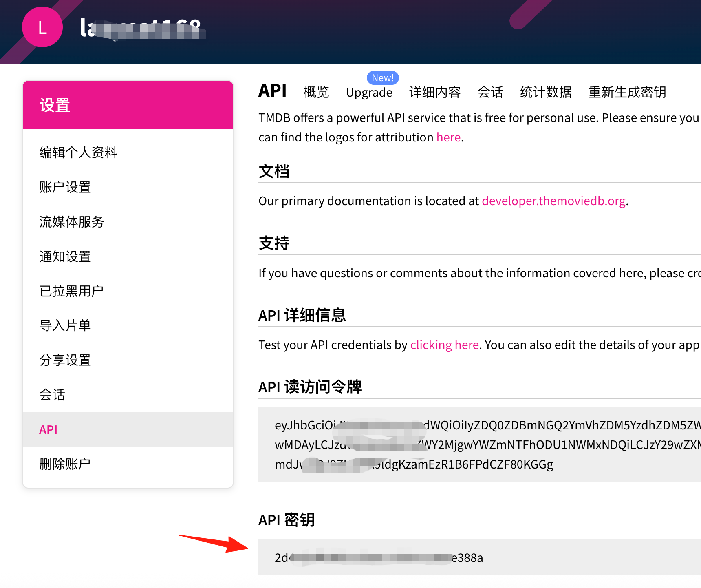
Task: Click the API 详细信息 heading
Action: point(302,315)
